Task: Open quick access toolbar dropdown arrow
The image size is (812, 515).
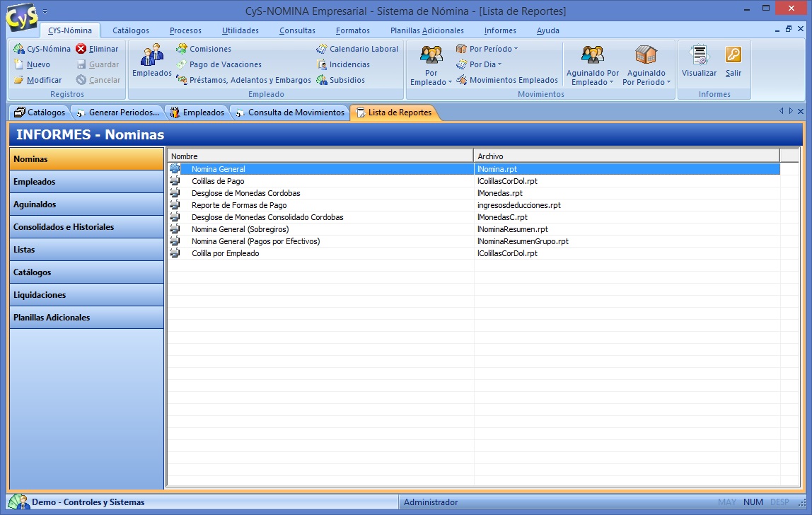Action: 45,11
